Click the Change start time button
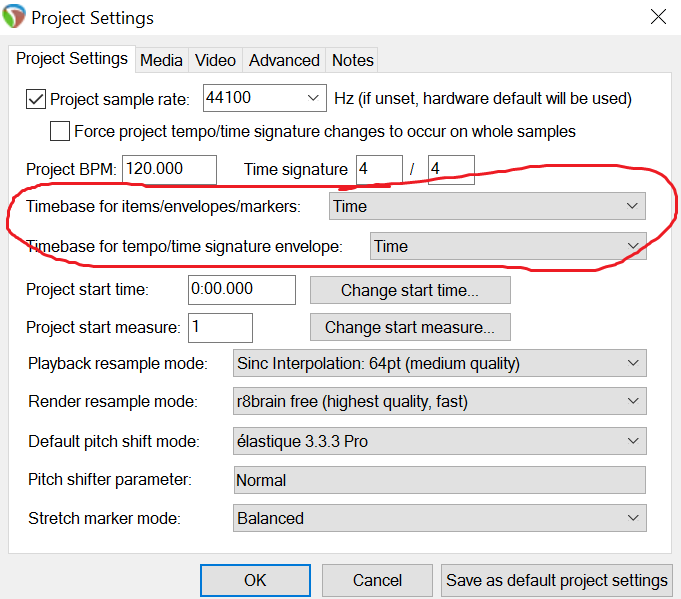 (410, 290)
